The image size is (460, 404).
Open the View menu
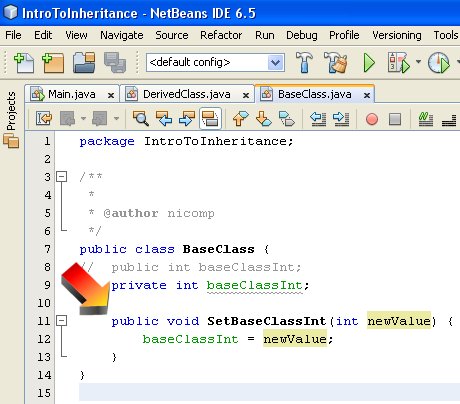point(76,35)
